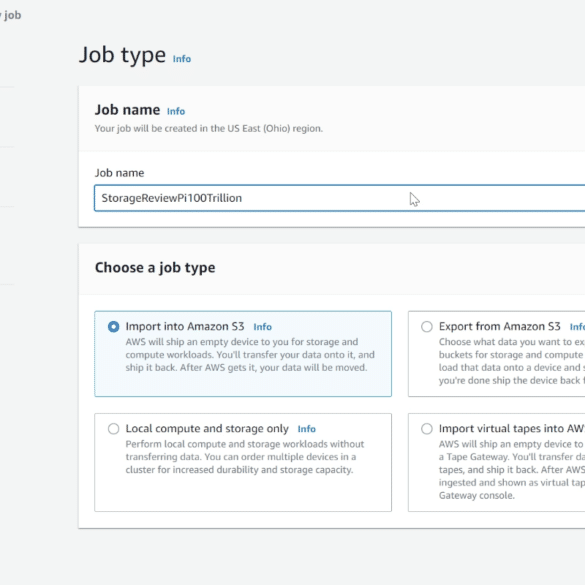
Task: Click the Job name field label
Action: click(x=119, y=173)
